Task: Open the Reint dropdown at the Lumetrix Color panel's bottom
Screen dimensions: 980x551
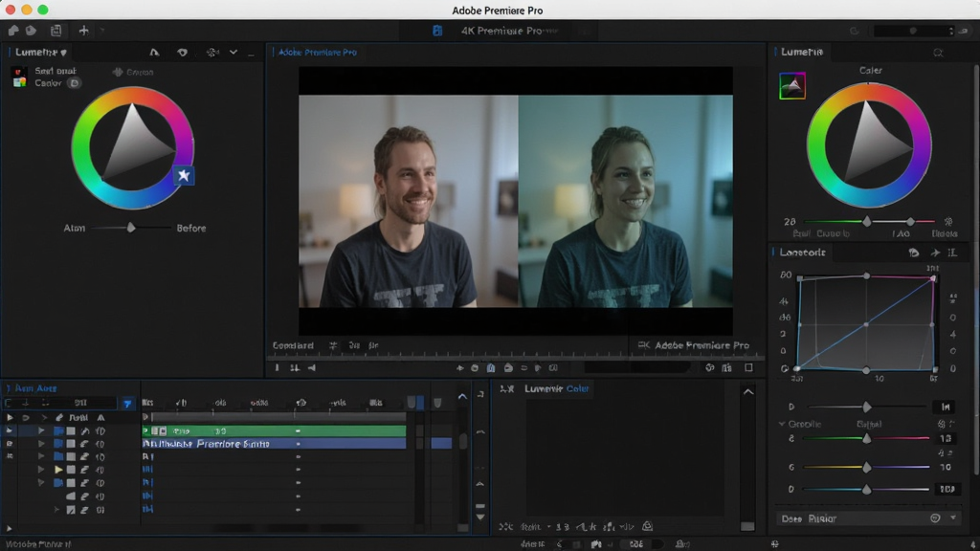Action: 534,527
